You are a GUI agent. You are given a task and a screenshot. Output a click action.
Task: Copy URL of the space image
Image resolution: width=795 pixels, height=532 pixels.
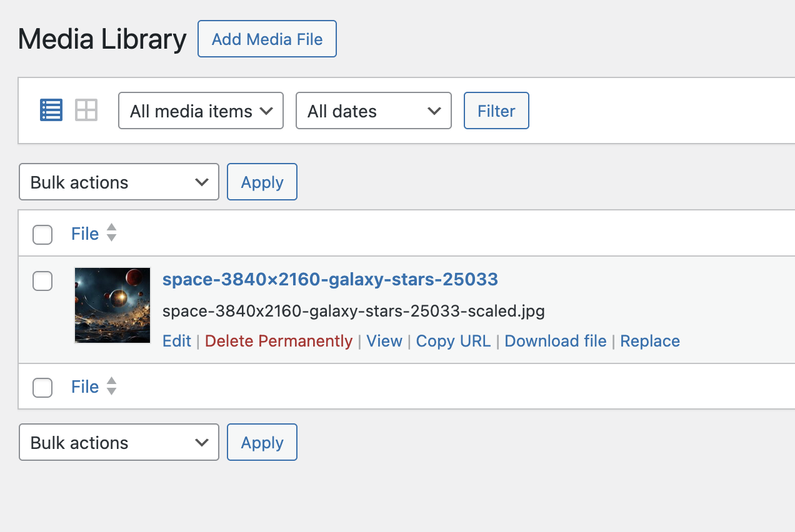(453, 341)
